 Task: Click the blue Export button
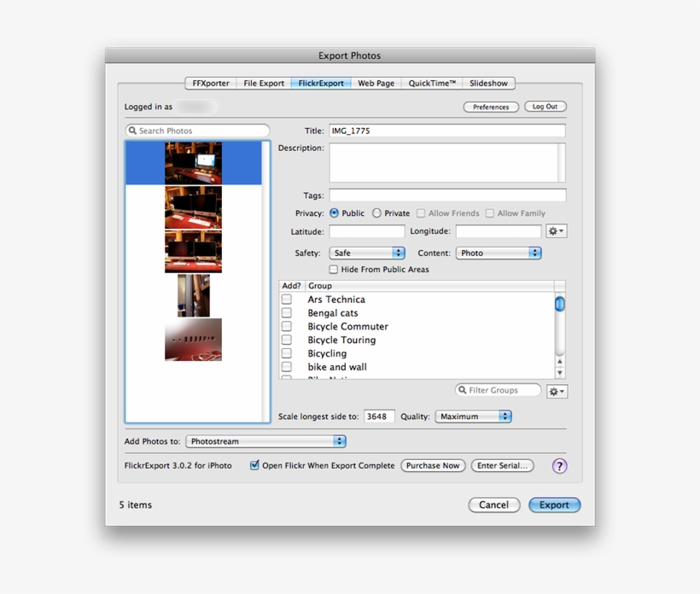554,504
